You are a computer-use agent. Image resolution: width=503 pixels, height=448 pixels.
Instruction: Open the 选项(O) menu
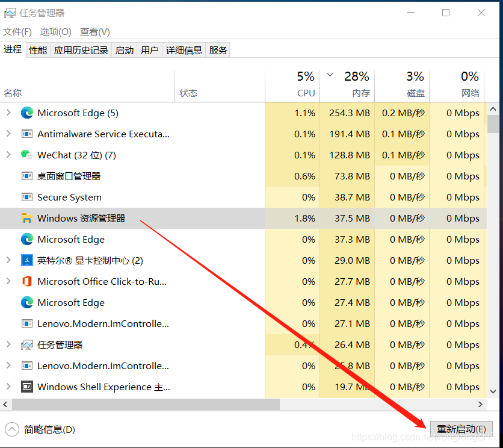pyautogui.click(x=56, y=32)
